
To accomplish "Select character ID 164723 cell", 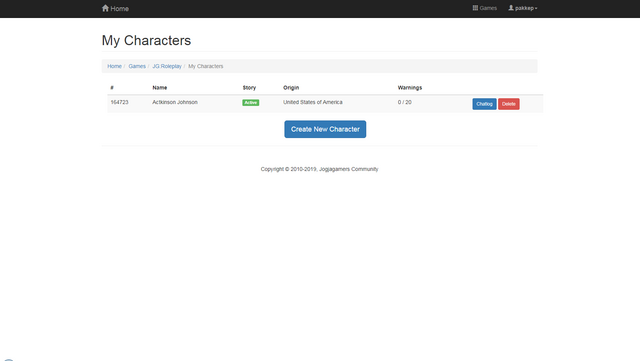I will coord(120,102).
